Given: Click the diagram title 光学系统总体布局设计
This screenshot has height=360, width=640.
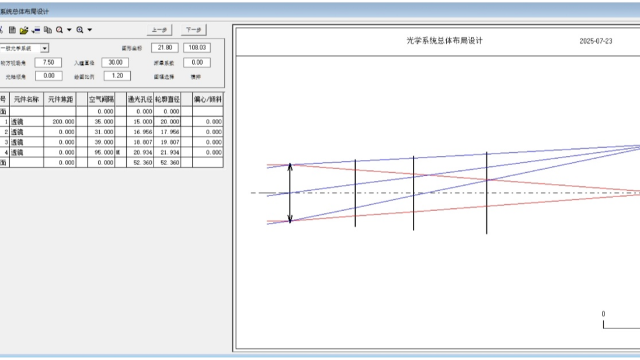Looking at the screenshot, I should tap(444, 40).
